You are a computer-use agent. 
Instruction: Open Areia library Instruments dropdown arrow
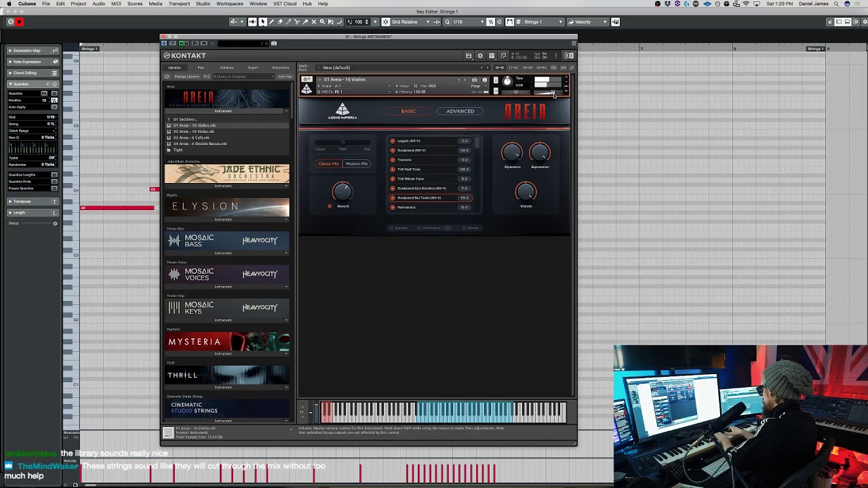click(286, 111)
